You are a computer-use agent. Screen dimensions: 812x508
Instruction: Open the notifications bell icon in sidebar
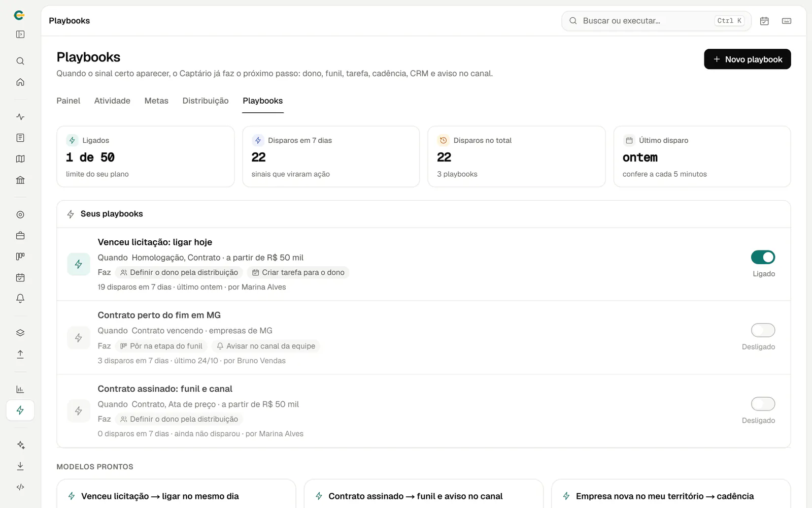[x=20, y=299]
